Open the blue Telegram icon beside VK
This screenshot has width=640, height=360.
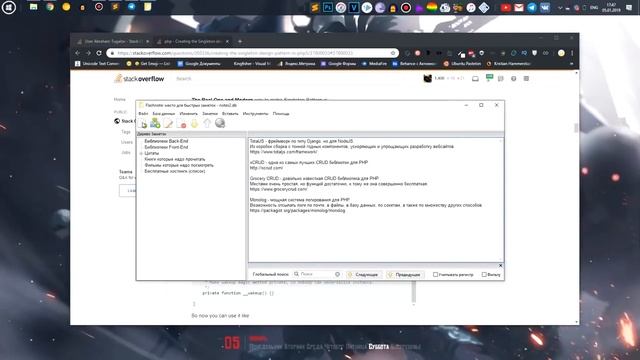click(532, 7)
